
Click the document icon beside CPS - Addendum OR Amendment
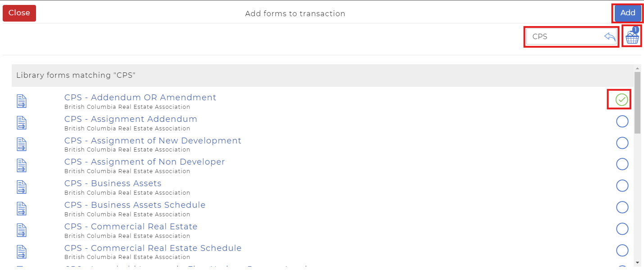[21, 101]
